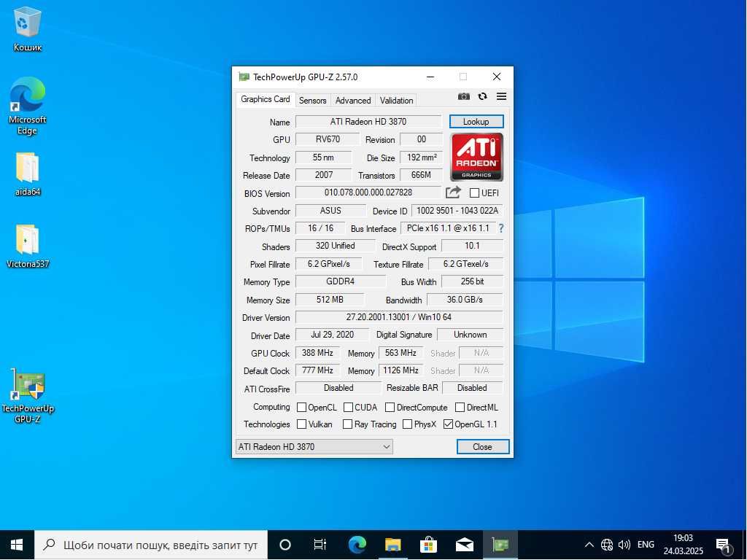Switch to the Advanced tab
The width and height of the screenshot is (747, 560).
tap(353, 101)
